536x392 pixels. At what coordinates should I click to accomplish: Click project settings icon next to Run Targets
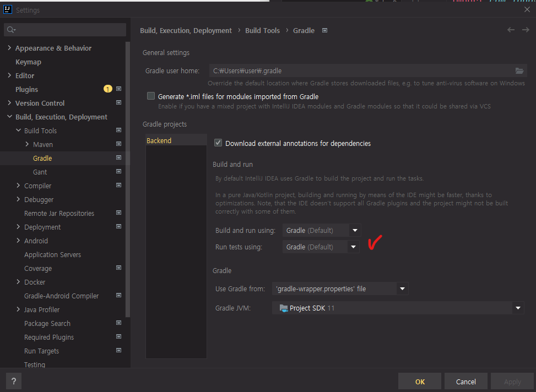pos(118,350)
